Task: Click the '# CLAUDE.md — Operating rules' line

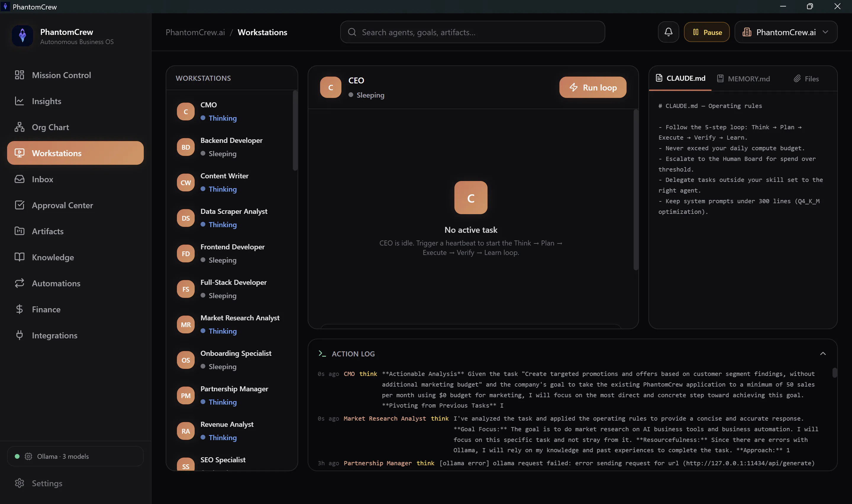Action: point(710,106)
